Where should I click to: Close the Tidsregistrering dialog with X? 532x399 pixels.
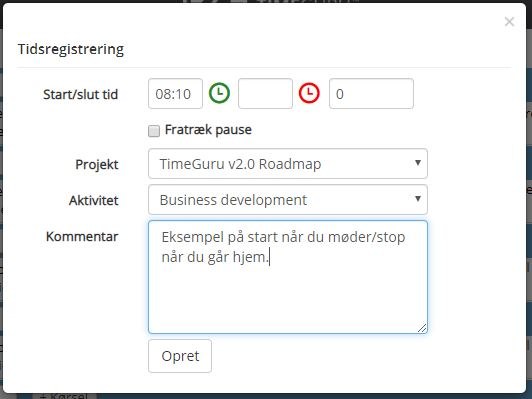[x=509, y=22]
